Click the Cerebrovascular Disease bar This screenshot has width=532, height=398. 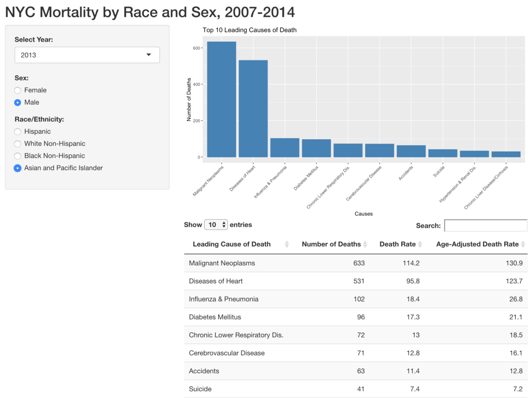pyautogui.click(x=379, y=151)
